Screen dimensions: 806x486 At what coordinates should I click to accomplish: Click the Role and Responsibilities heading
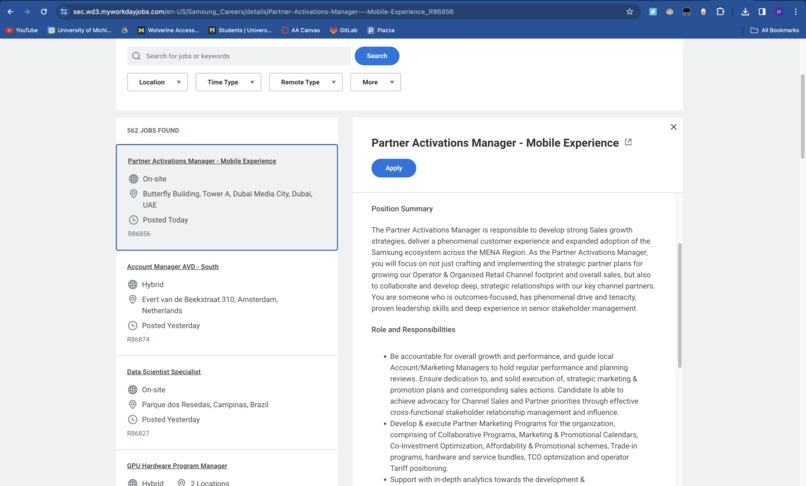[413, 330]
